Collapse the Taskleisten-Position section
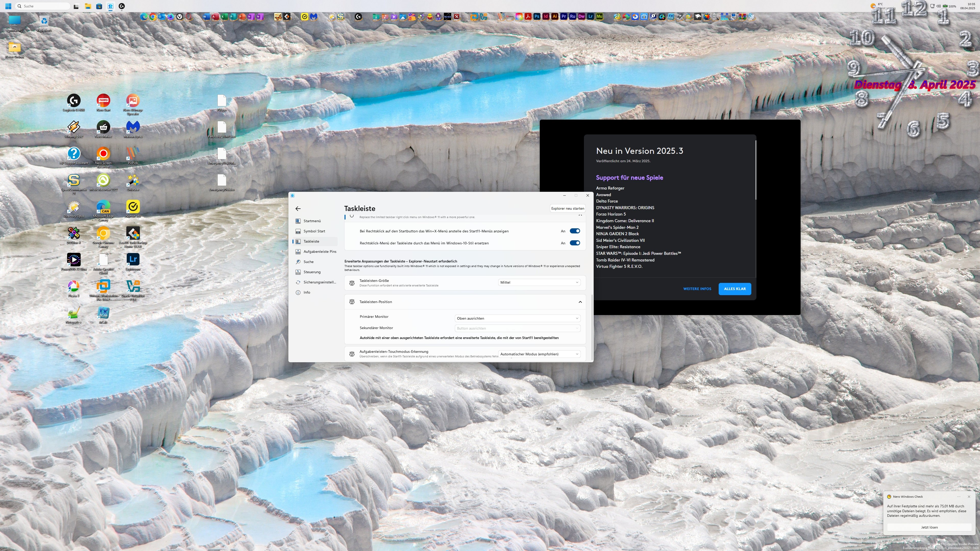 (x=580, y=302)
